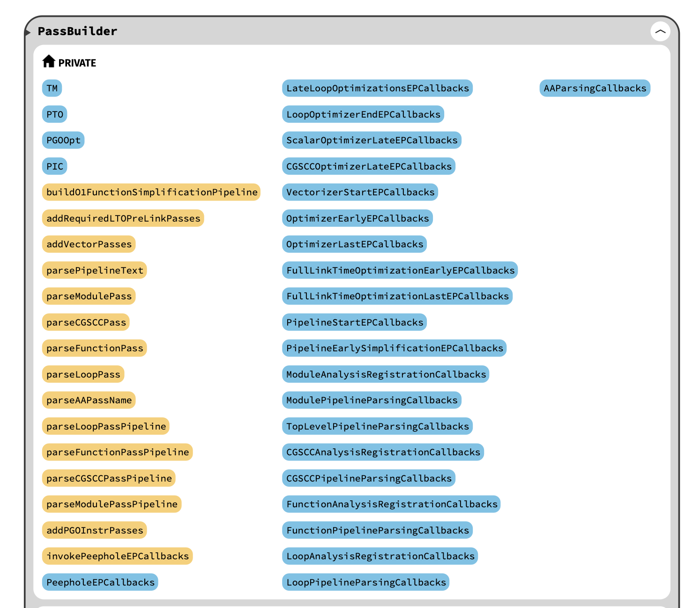Viewport: 700px width, 608px height.
Task: Collapse the PassBuilder panel with chevron button
Action: pyautogui.click(x=660, y=31)
